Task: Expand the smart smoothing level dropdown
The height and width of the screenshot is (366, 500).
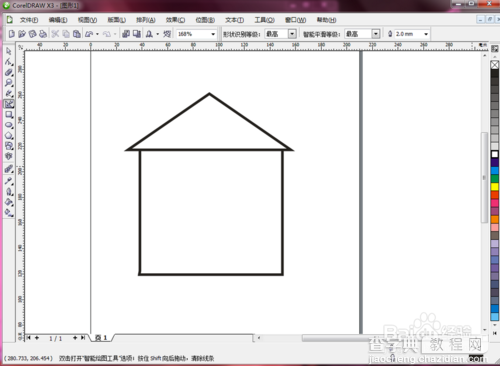Action: [376, 34]
